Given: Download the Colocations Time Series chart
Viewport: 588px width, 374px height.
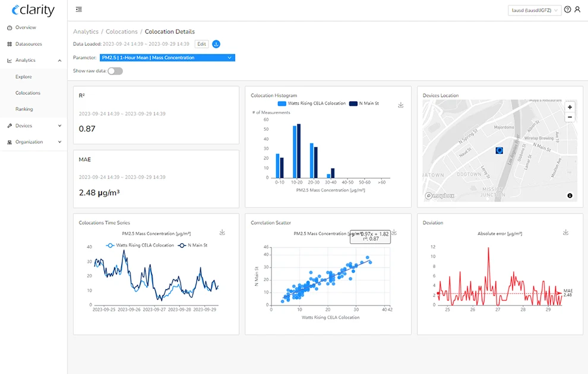Looking at the screenshot, I should click(222, 232).
